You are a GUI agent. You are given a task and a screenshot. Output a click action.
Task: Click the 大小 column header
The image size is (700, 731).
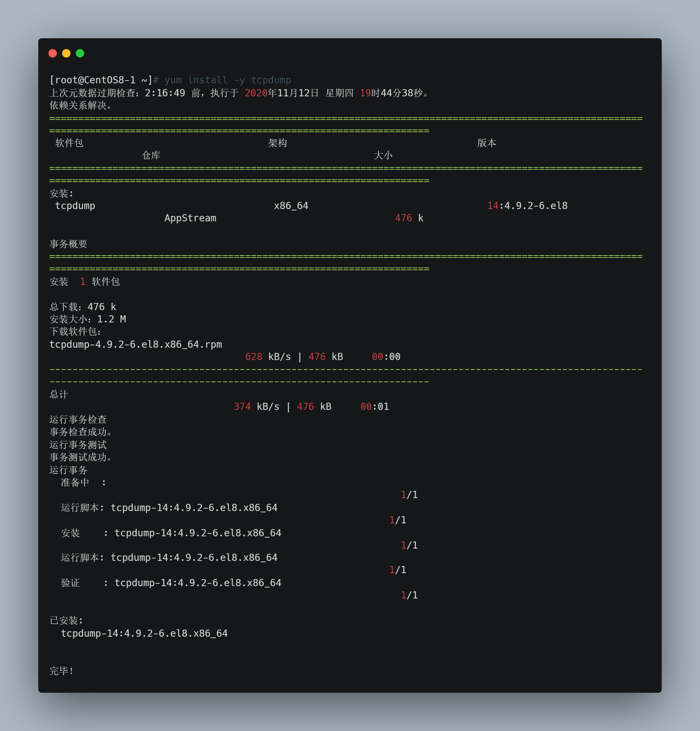pos(383,155)
